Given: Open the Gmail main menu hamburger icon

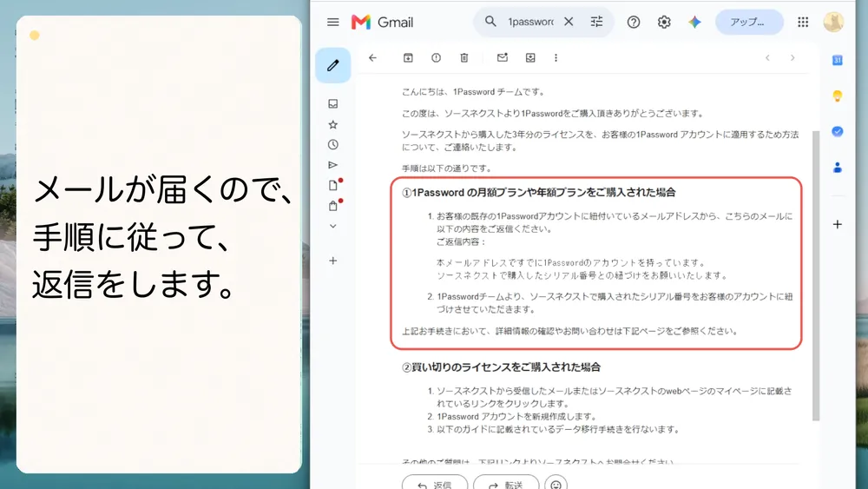Looking at the screenshot, I should tap(332, 23).
